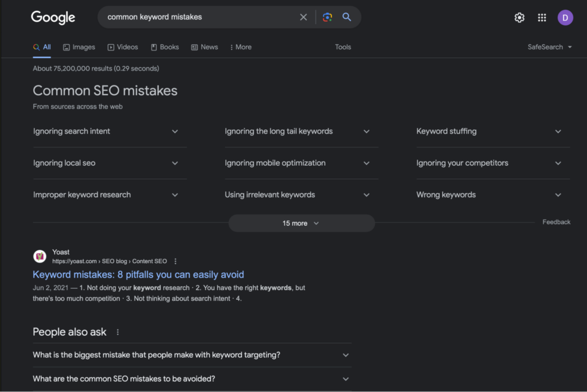Screen dimensions: 587x392
Task: Click the Google logo
Action: click(53, 17)
